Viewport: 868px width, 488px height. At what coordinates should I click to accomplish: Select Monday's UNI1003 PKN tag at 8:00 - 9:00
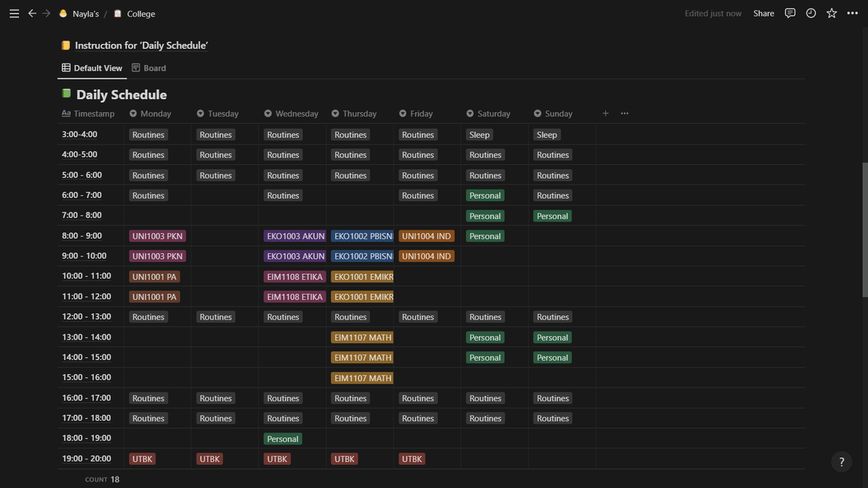(x=158, y=236)
